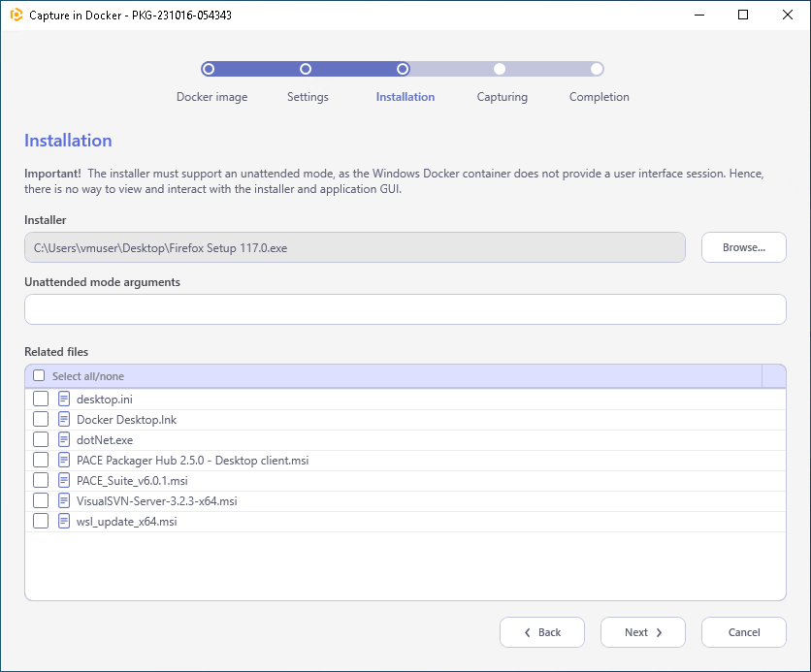Maximize the Capture in Docker window
This screenshot has width=811, height=672.
tap(743, 15)
